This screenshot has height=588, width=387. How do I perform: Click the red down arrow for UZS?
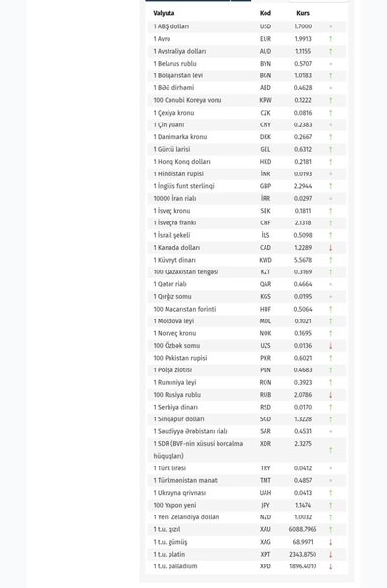(331, 346)
